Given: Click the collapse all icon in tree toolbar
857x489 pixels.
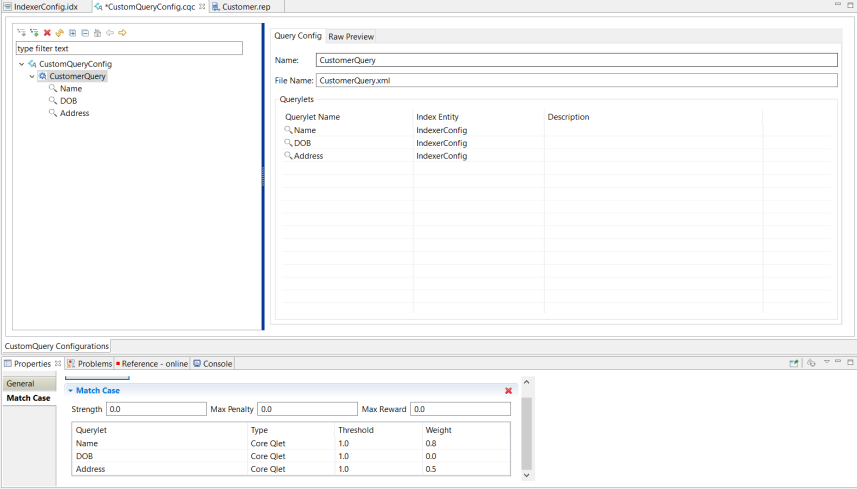Looking at the screenshot, I should 84,33.
